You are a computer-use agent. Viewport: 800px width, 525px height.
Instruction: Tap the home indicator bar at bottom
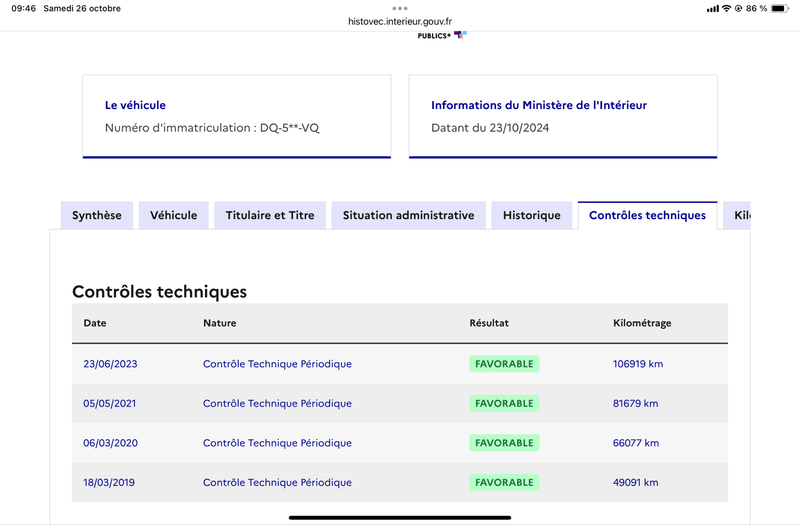(399, 517)
